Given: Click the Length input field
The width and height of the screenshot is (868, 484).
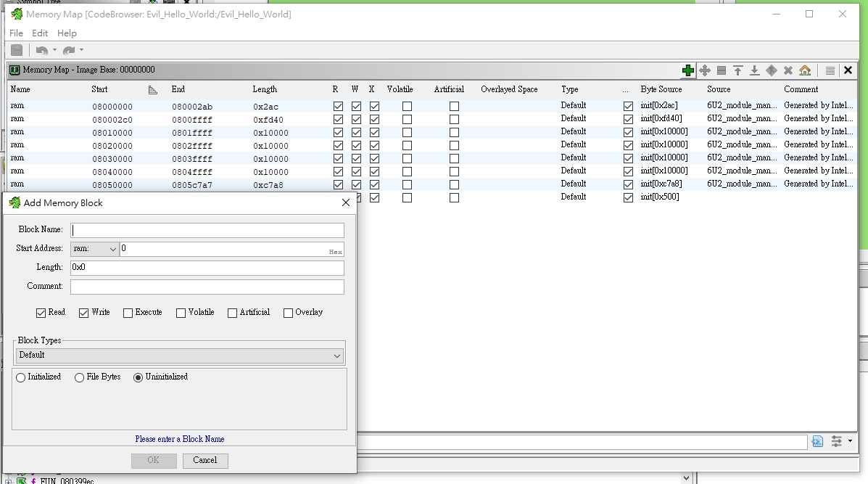Looking at the screenshot, I should 207,268.
